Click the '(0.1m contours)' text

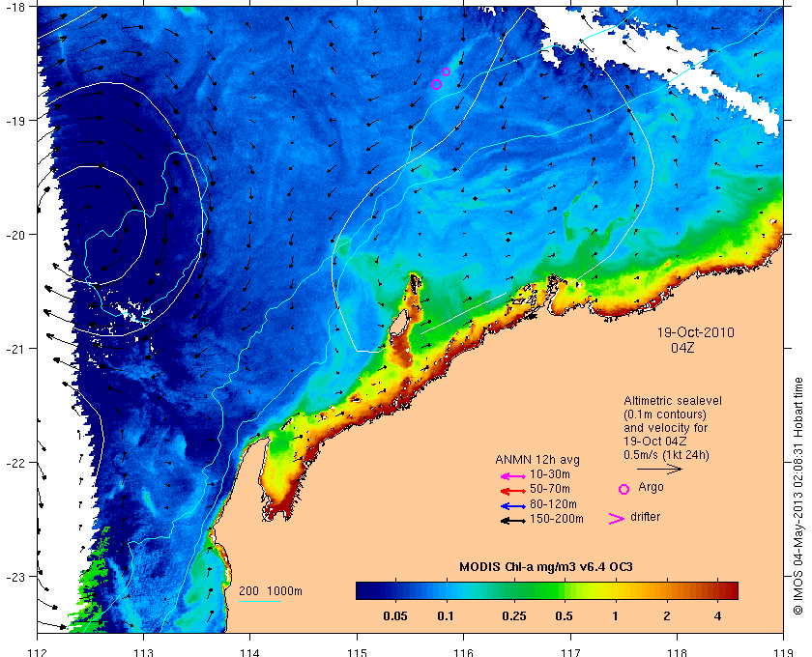pyautogui.click(x=665, y=414)
